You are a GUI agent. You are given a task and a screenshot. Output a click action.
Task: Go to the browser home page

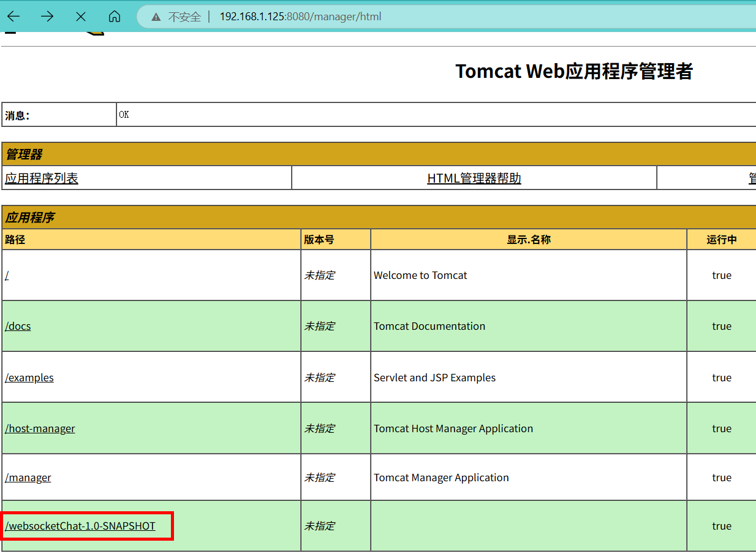coord(115,17)
